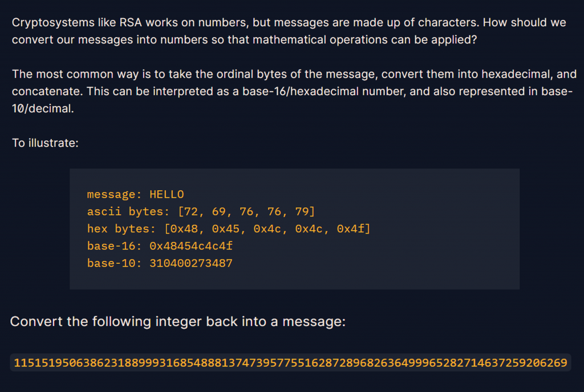Click the 'message: HELLO' code line
Image resolution: width=584 pixels, height=392 pixels.
click(135, 194)
